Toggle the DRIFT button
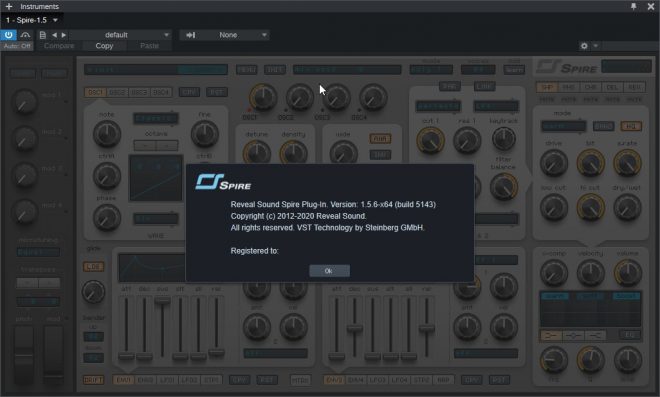660x397 pixels. click(x=93, y=380)
